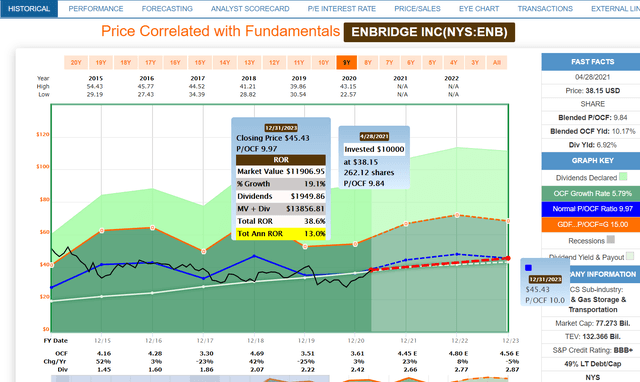
Task: Click the Div Yld 6.92% fact
Action: pos(592,145)
